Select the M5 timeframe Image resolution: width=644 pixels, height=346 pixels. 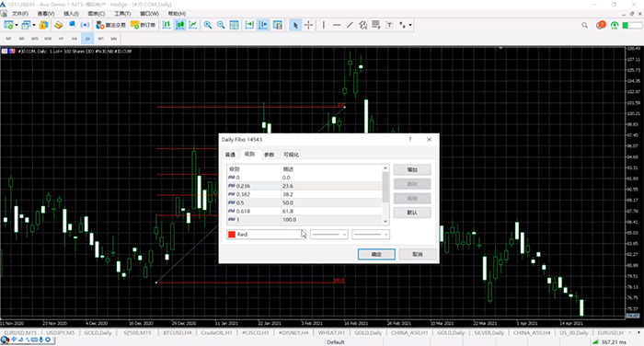coord(22,39)
